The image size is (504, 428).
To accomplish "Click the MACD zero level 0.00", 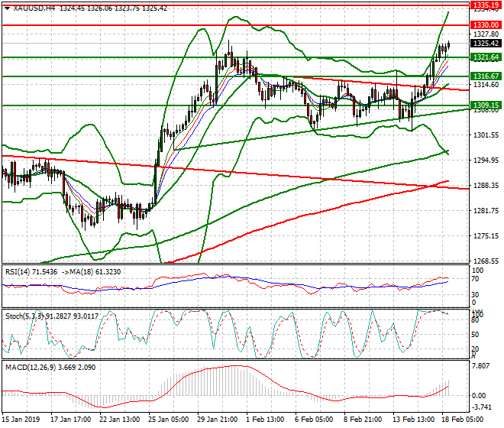I will click(x=480, y=396).
